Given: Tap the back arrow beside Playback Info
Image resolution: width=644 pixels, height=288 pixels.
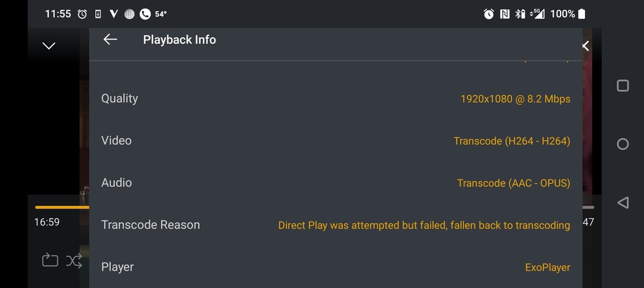Looking at the screenshot, I should [x=110, y=40].
